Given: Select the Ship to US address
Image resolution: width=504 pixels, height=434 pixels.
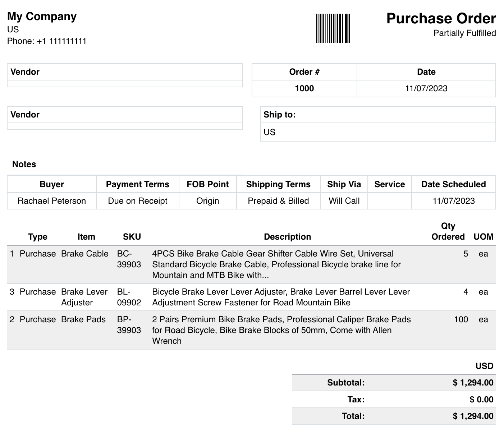Looking at the screenshot, I should (270, 132).
